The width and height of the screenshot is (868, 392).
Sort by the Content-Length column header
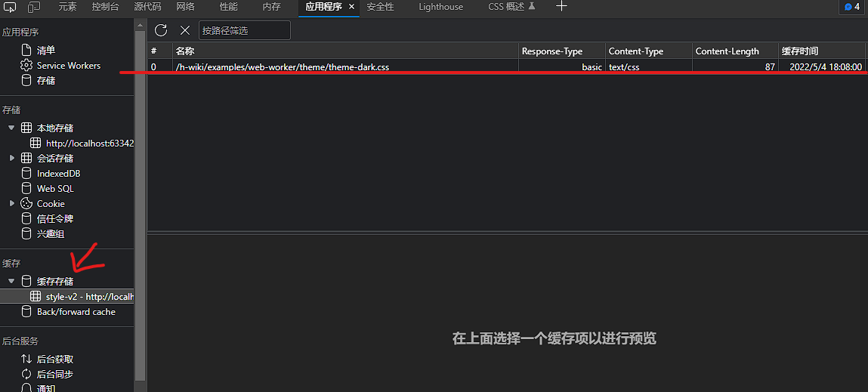tap(735, 51)
